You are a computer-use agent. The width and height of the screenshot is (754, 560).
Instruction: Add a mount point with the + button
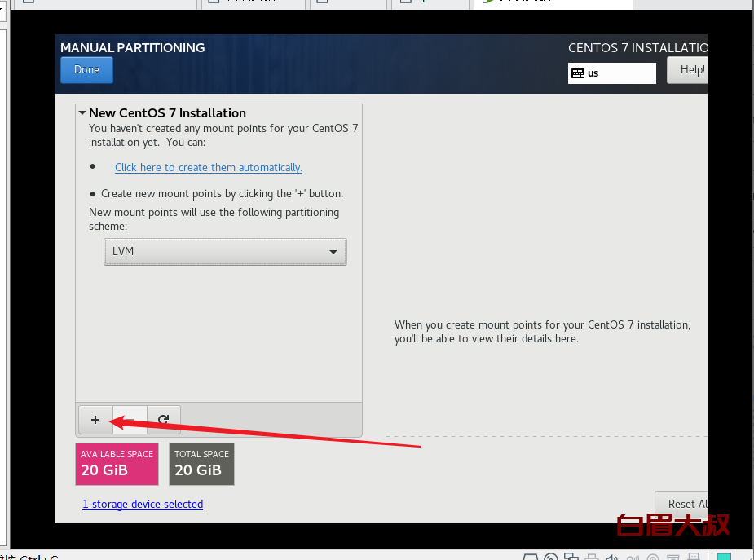(x=95, y=420)
